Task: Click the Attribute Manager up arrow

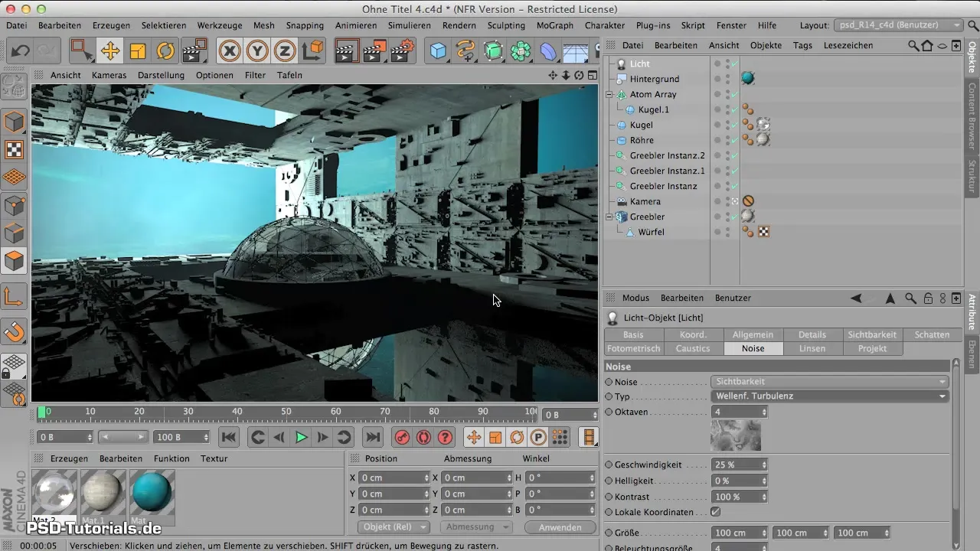Action: point(890,298)
